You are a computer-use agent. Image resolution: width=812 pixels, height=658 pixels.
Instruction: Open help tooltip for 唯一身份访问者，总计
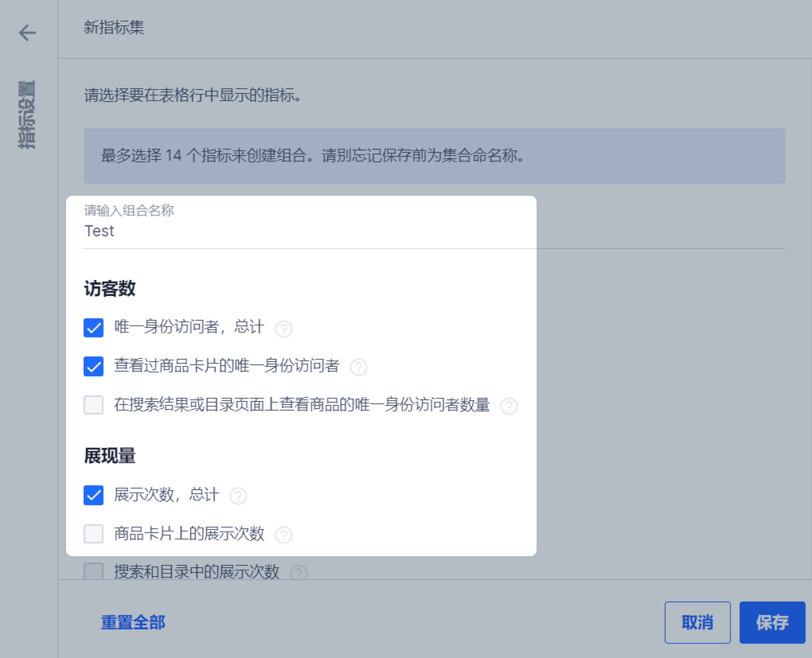tap(284, 328)
